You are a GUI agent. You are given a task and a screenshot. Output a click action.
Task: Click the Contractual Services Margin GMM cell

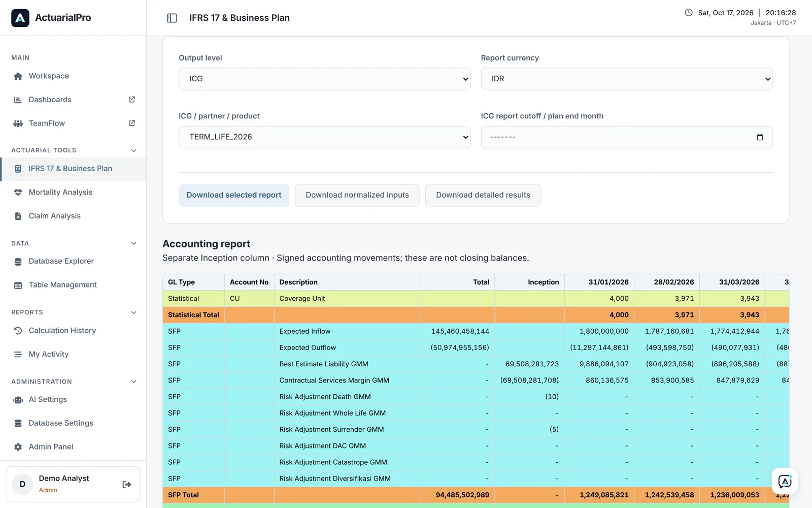pos(347,380)
